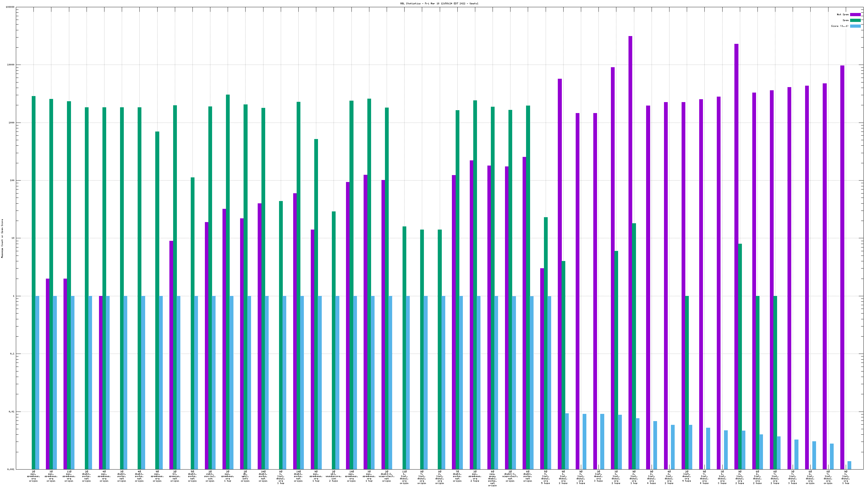The image size is (868, 488).
Task: Click the ubl.unsubscore.com 2 hops label
Action: 334,476
